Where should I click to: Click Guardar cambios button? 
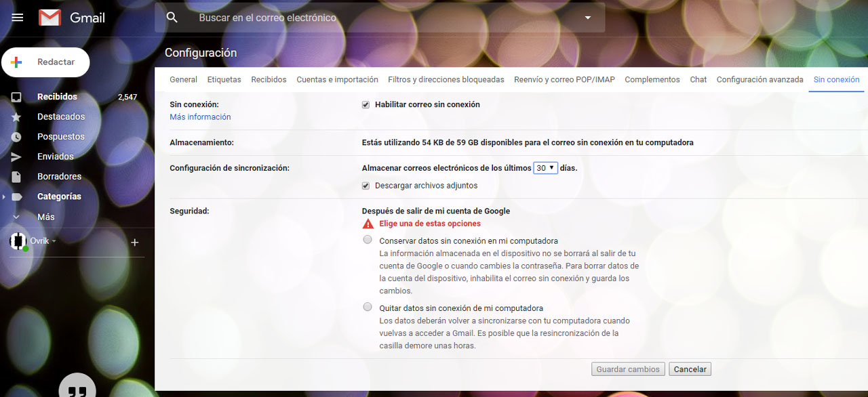coord(627,369)
